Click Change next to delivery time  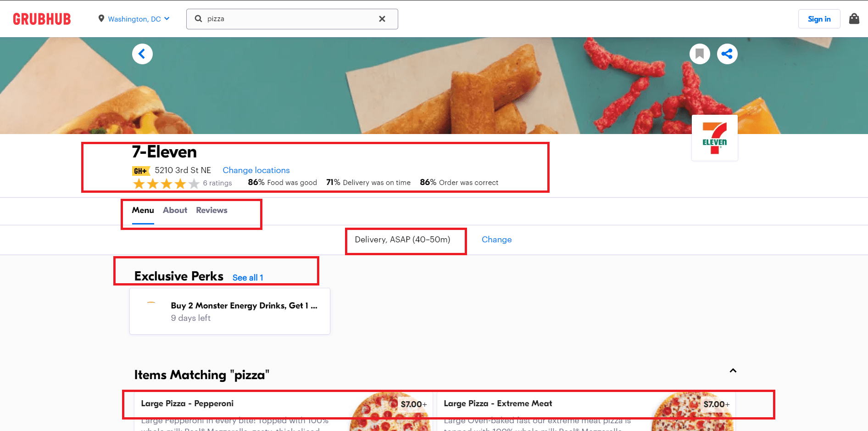(496, 240)
